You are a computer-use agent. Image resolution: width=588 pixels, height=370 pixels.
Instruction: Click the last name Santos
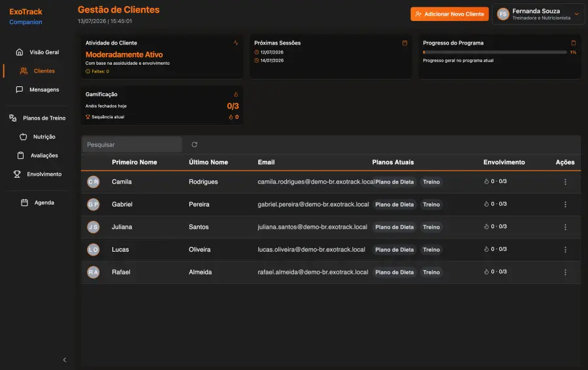(x=199, y=227)
